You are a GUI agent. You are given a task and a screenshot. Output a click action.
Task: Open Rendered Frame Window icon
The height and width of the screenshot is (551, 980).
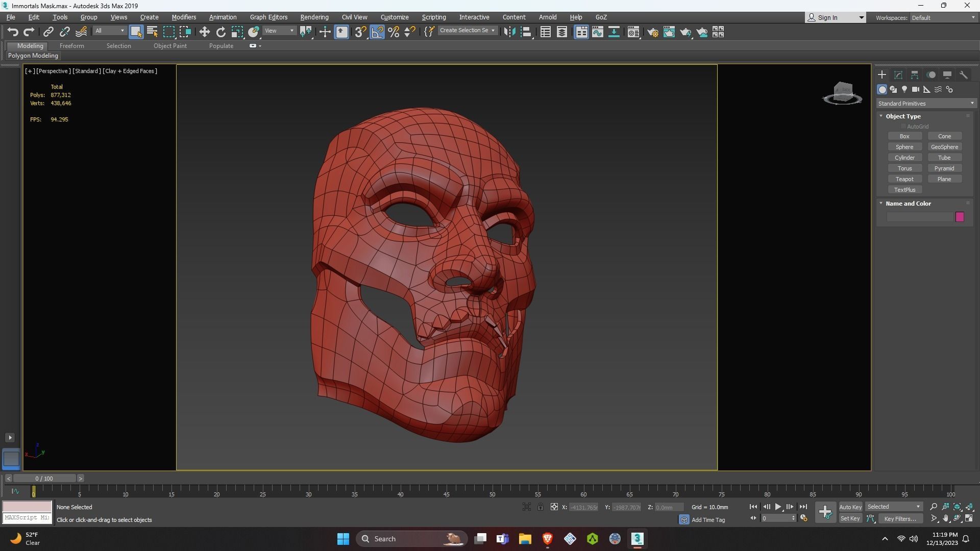point(669,32)
